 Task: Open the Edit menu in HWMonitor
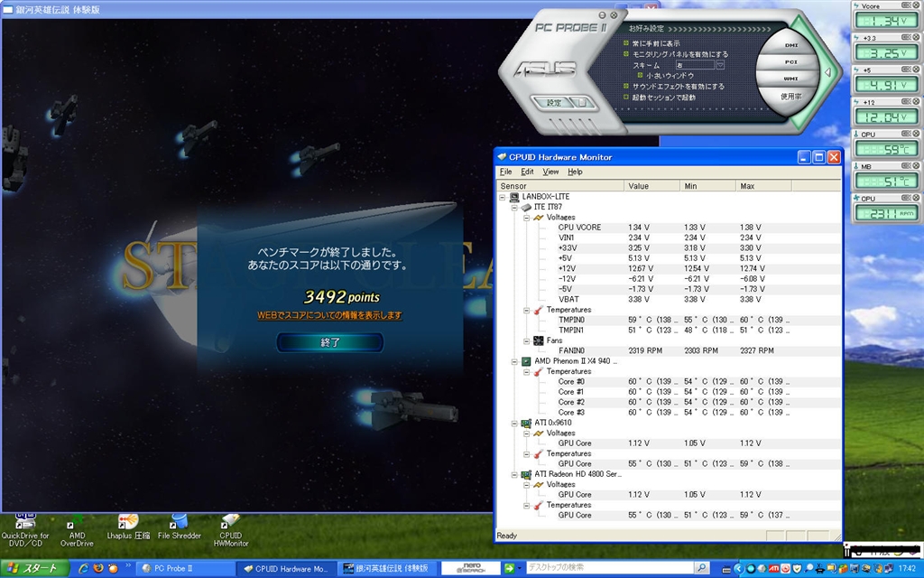pos(527,172)
